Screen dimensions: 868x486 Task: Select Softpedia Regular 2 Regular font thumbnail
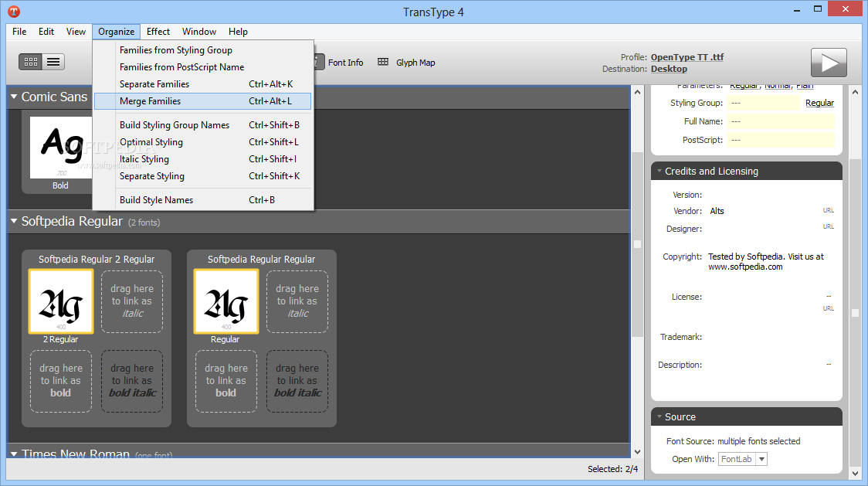tap(61, 301)
